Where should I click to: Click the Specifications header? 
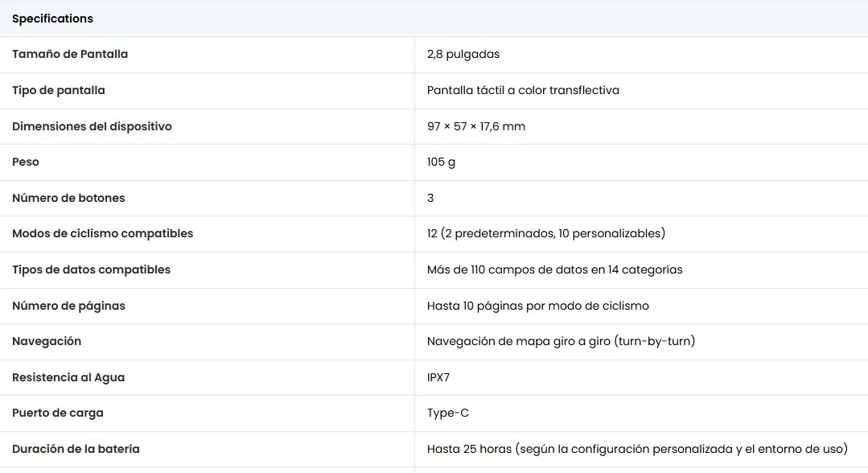point(52,19)
